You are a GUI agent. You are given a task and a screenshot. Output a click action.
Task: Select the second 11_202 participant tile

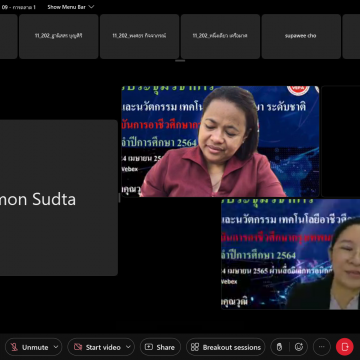[x=139, y=36]
